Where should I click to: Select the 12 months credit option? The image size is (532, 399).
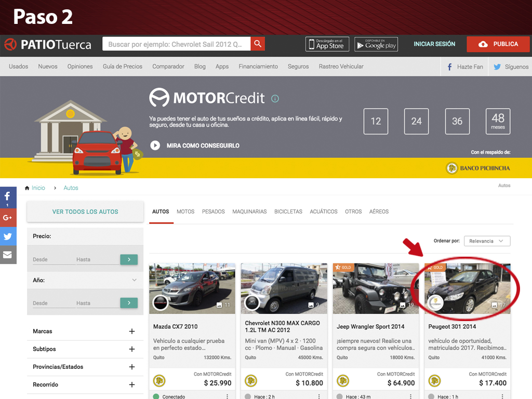376,121
